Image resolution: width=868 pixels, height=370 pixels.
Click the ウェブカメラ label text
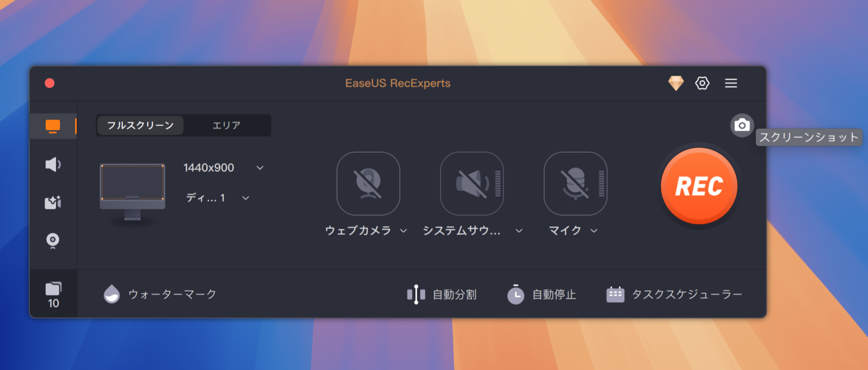358,231
